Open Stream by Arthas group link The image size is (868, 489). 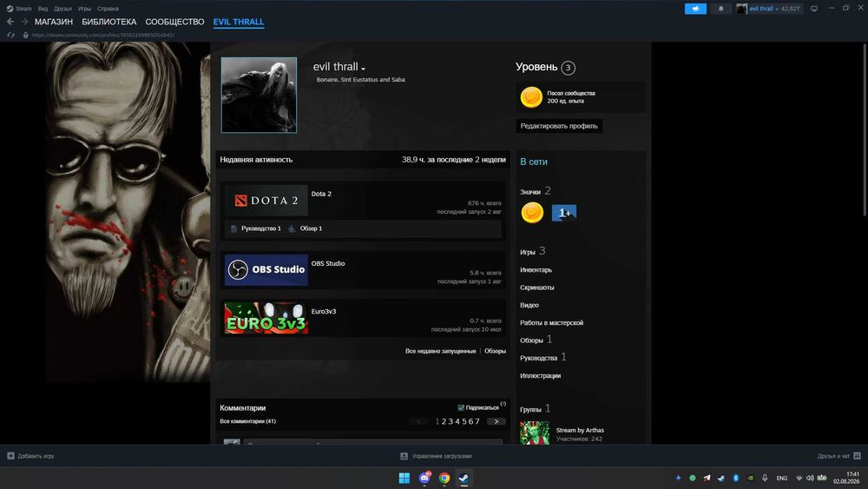click(x=580, y=430)
